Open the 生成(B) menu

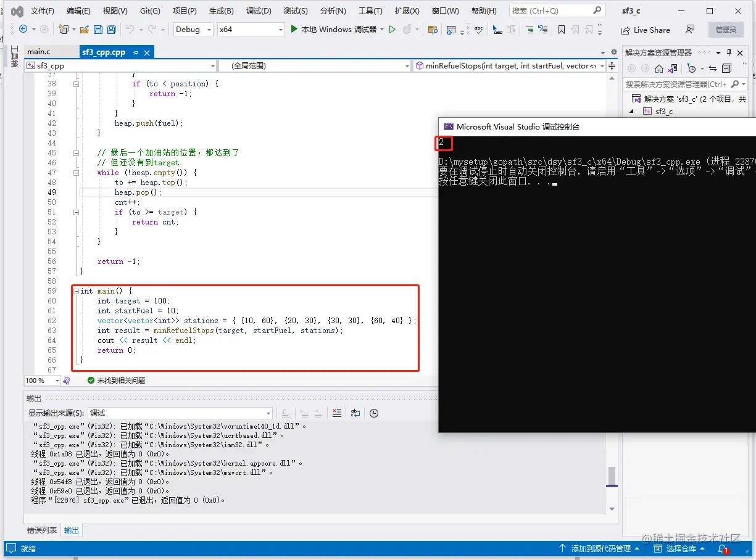(x=221, y=11)
